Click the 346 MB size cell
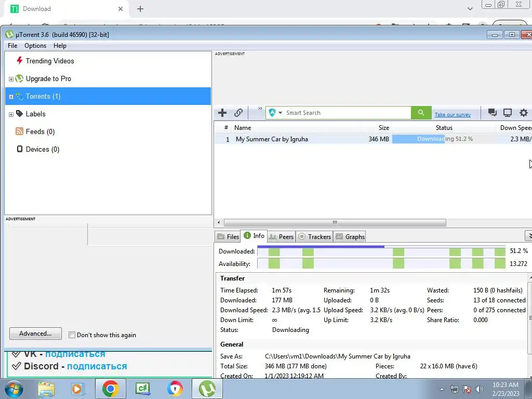 tap(379, 139)
